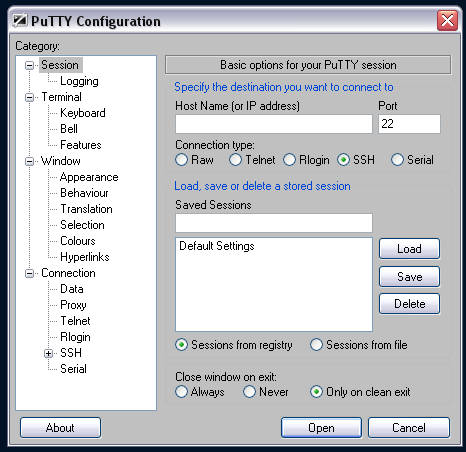Select Raw connection type
This screenshot has width=466, height=452.
181,160
